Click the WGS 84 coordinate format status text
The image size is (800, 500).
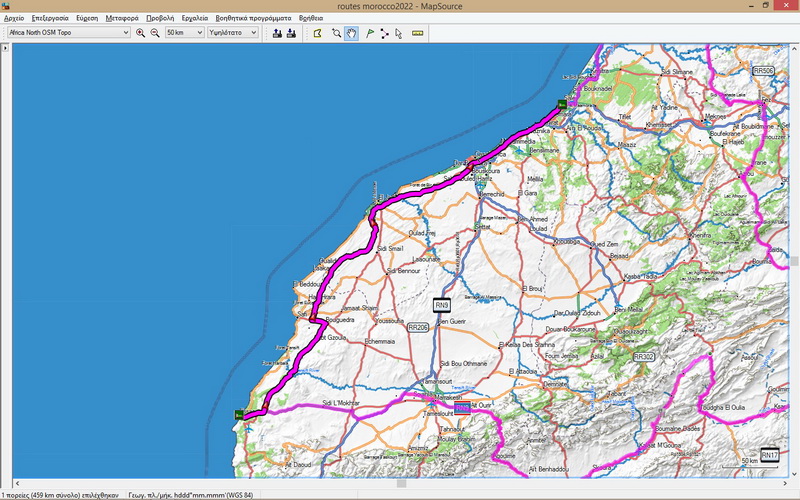[190, 495]
